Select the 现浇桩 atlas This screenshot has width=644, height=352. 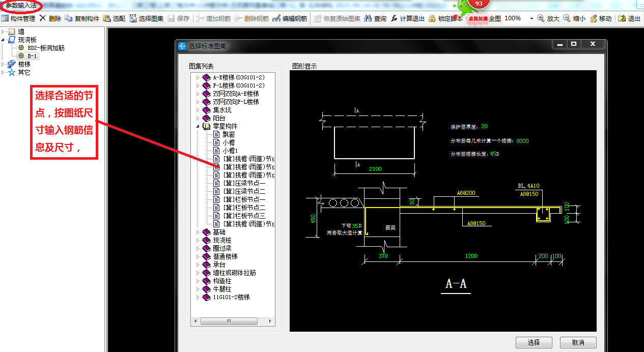(x=222, y=240)
